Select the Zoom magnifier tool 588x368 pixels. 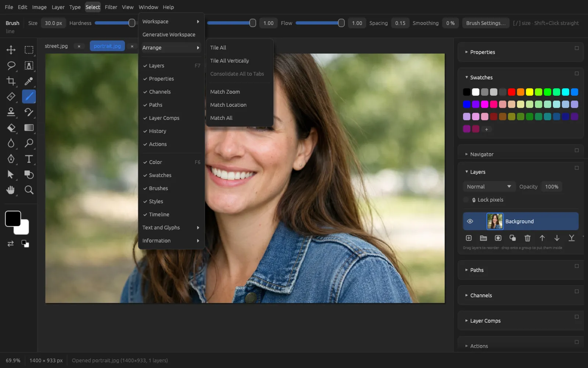(29, 190)
